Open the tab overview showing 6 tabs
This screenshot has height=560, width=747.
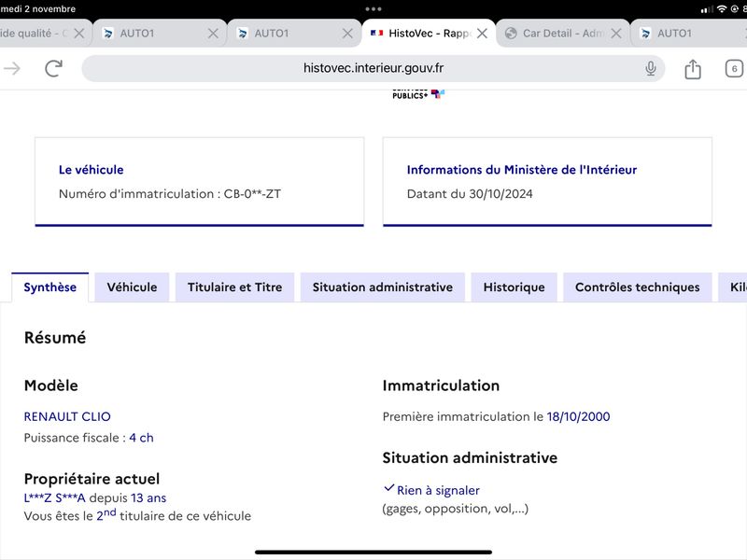click(x=734, y=68)
